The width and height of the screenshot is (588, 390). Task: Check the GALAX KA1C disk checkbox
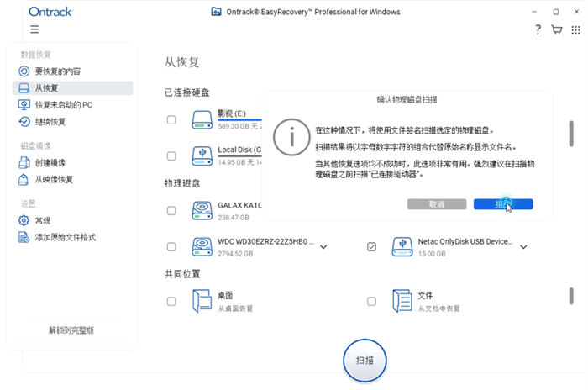click(x=171, y=211)
